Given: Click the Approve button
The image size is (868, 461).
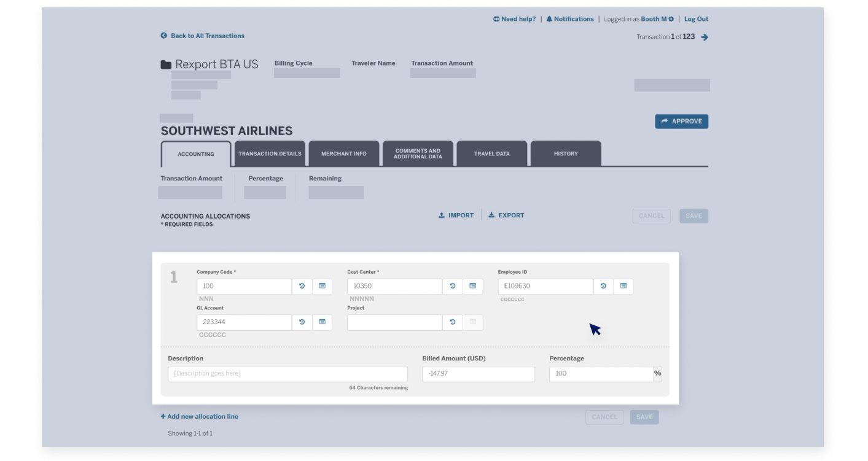Looking at the screenshot, I should (x=682, y=121).
